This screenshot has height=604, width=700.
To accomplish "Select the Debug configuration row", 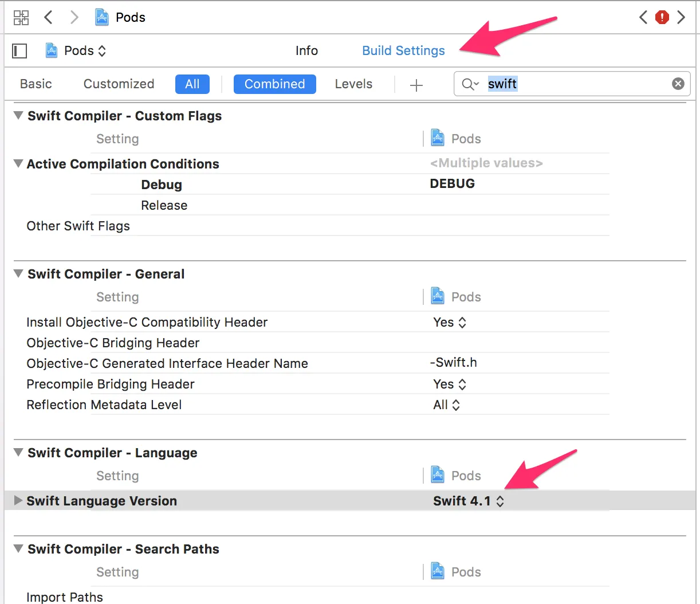I will 162,185.
